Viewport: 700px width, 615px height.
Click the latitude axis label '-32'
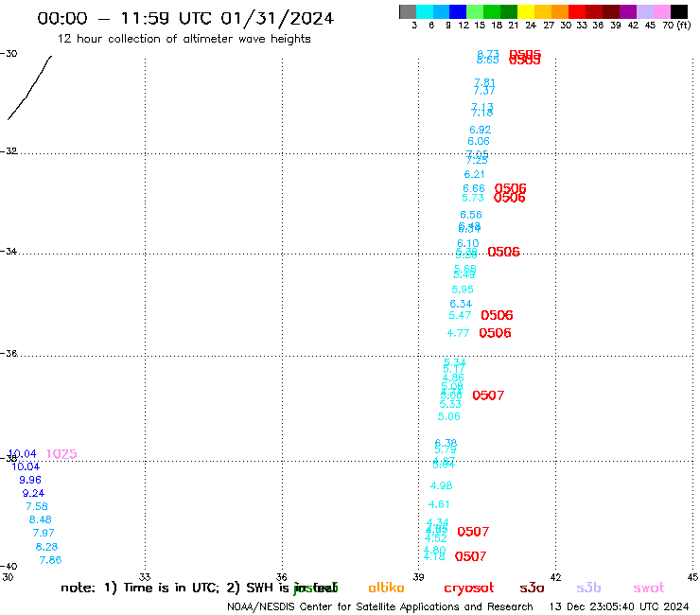coord(9,151)
